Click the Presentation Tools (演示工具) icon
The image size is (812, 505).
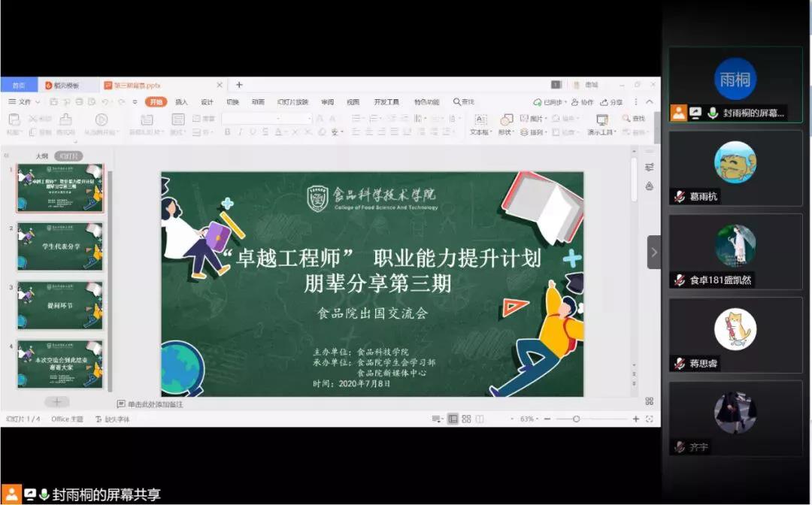601,119
